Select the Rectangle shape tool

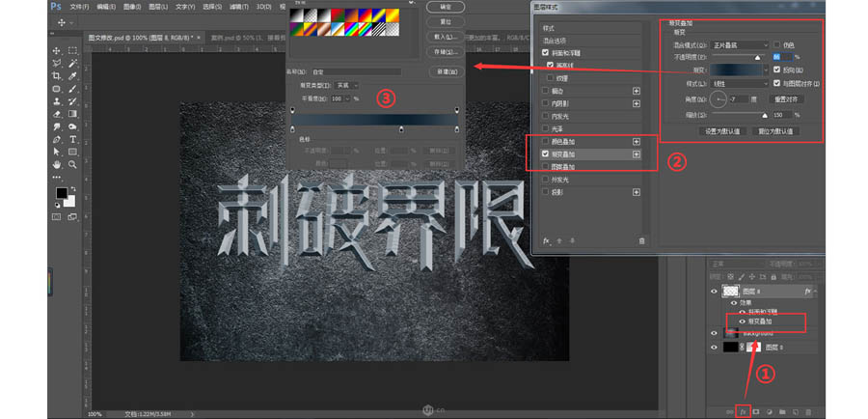pyautogui.click(x=72, y=152)
